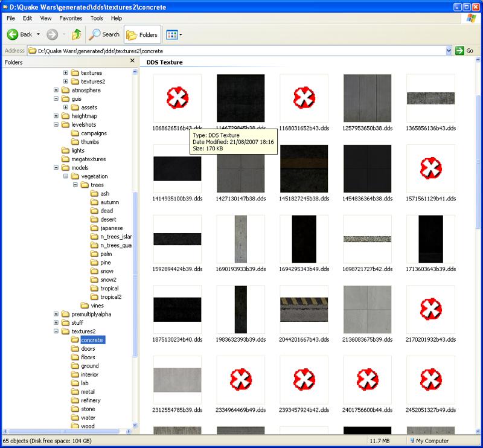The width and height of the screenshot is (483, 448).
Task: Select the stone folder icon
Action: (75, 409)
